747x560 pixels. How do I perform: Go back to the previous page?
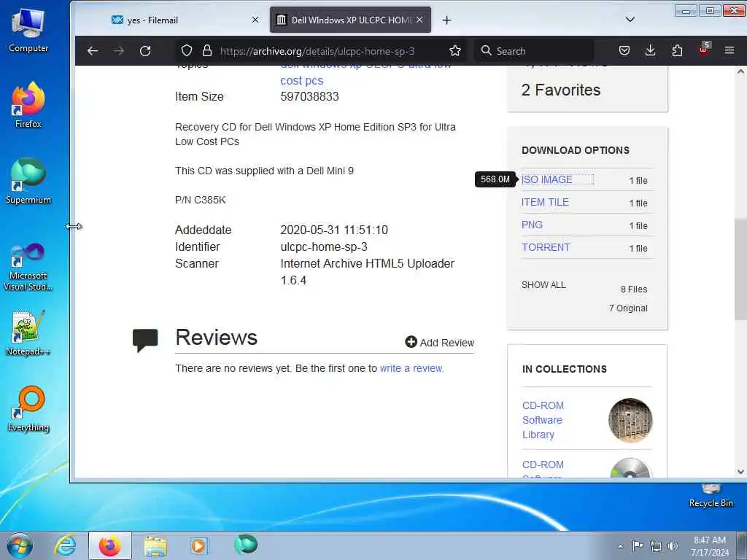[x=93, y=51]
